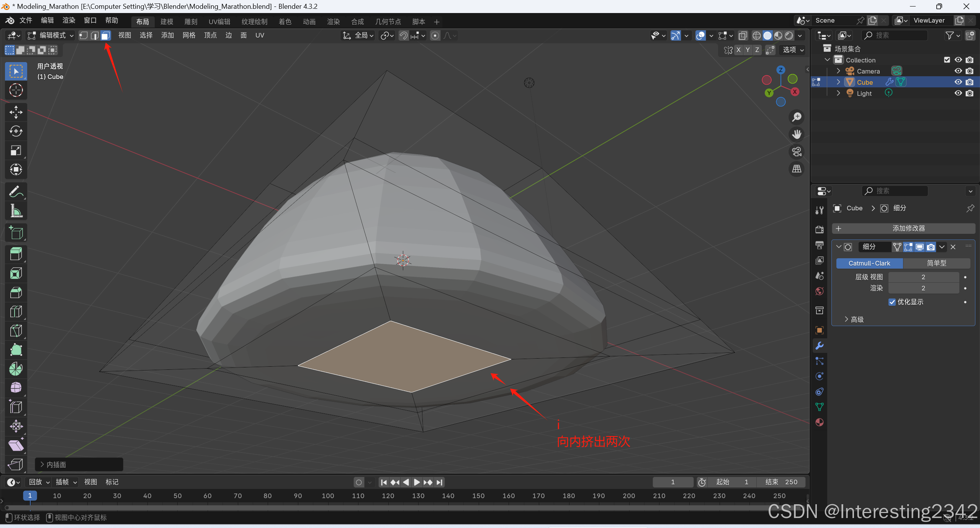Expand the 高级 section in modifier
Screen dimensions: 980x528
coord(854,319)
